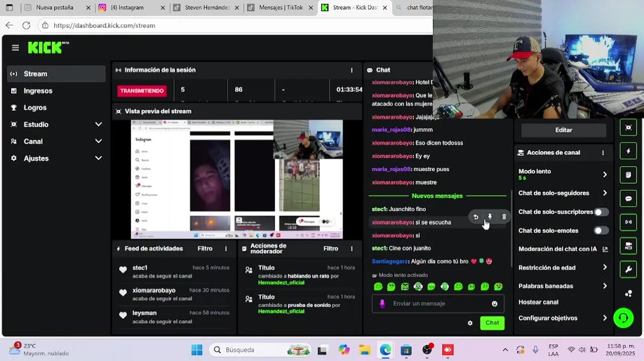Click the Nuevos mensajes divider label

click(437, 196)
